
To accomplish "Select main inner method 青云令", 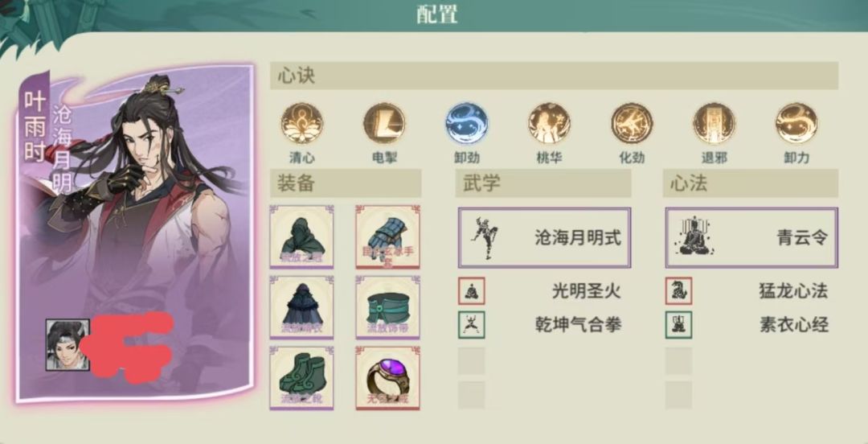I will pyautogui.click(x=751, y=238).
